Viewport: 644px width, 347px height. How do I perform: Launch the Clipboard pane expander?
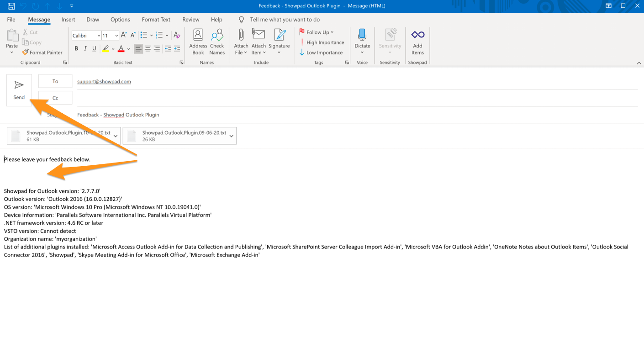tap(65, 63)
